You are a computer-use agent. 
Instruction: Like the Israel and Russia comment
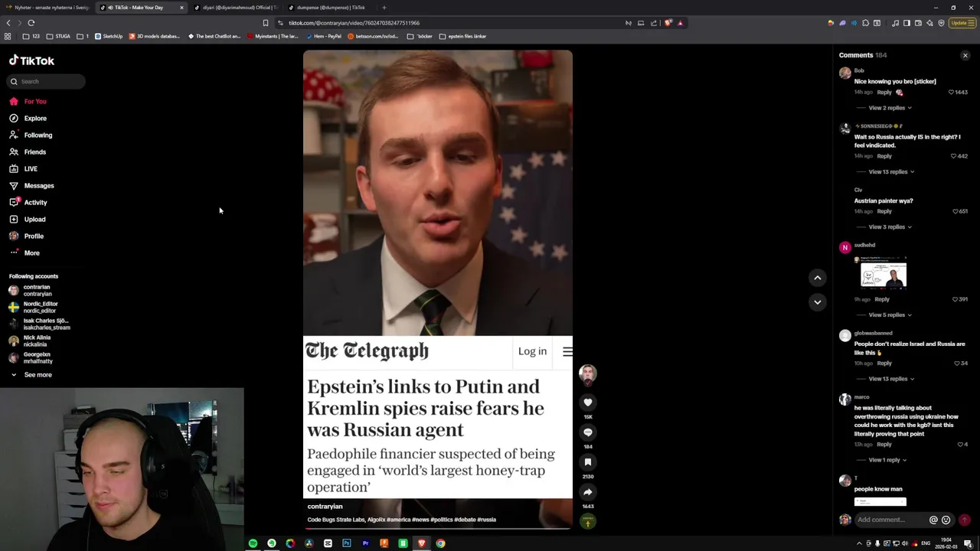pyautogui.click(x=962, y=363)
